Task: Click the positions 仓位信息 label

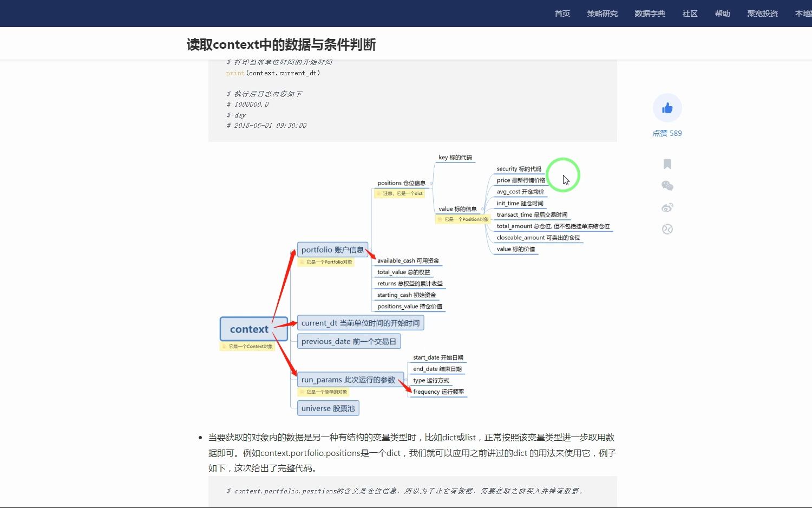Action: tap(401, 183)
